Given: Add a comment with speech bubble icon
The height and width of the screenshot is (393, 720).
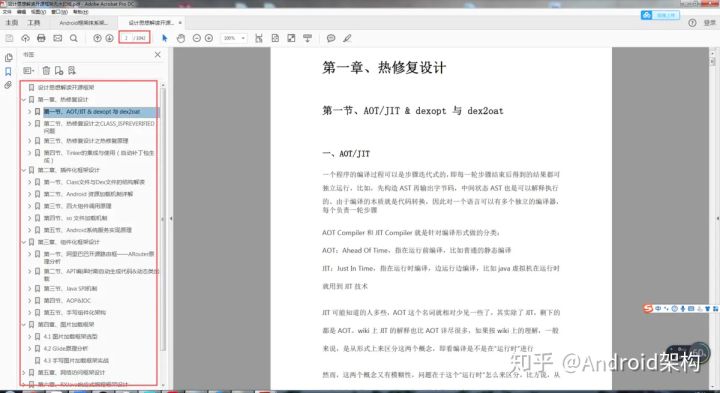Looking at the screenshot, I should [331, 39].
